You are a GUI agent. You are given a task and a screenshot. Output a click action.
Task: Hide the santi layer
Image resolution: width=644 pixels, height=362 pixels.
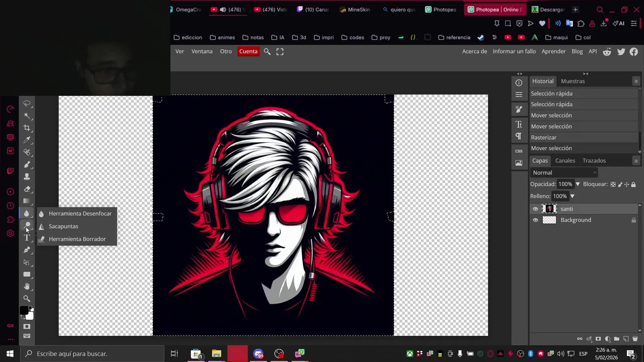tap(535, 209)
